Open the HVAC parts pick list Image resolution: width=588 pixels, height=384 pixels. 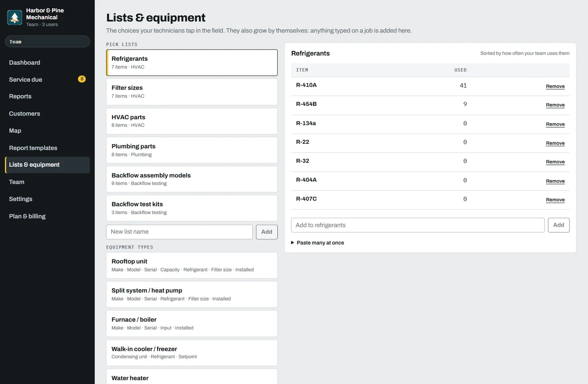pos(192,121)
